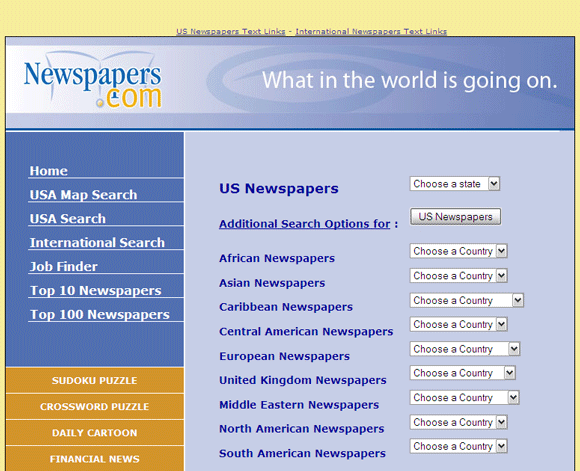Click the South American Newspapers label

(303, 453)
